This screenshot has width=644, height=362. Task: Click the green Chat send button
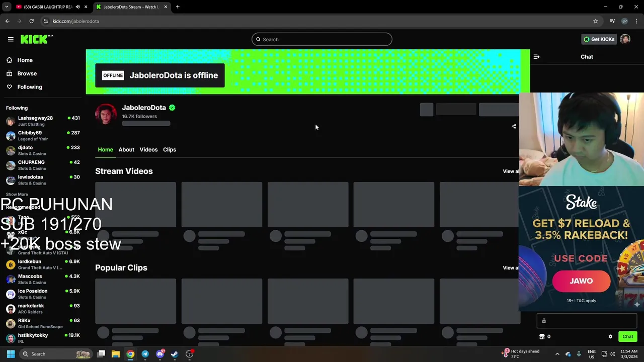click(x=627, y=337)
